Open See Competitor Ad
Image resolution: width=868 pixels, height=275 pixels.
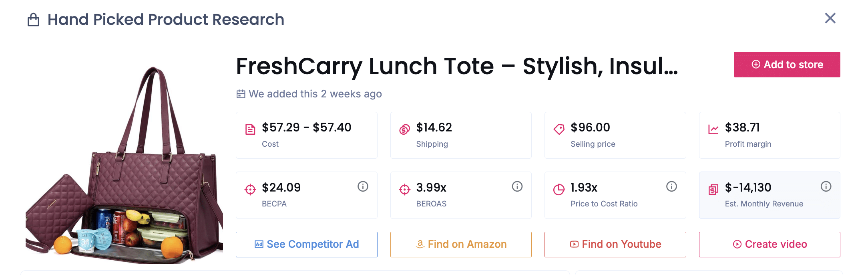[307, 244]
